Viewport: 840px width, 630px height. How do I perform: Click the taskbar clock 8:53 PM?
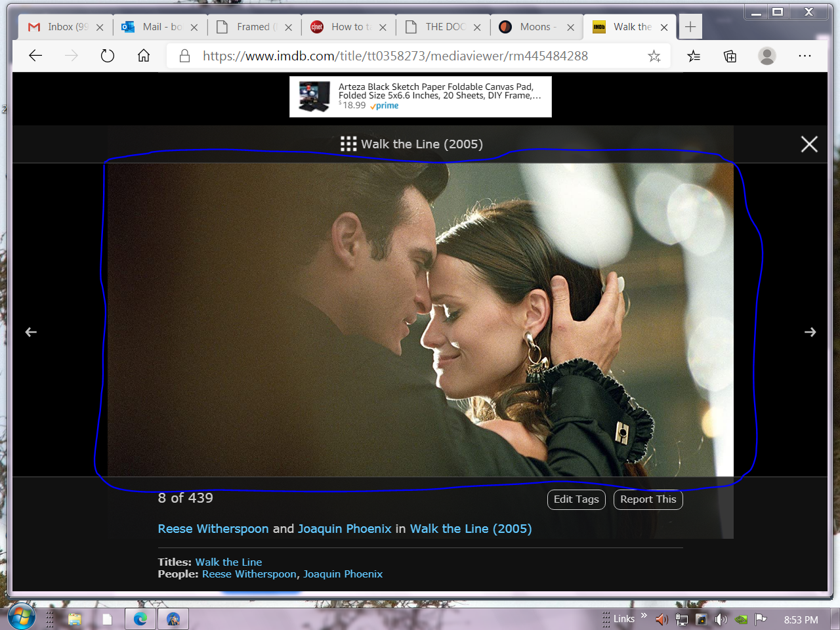tap(801, 619)
